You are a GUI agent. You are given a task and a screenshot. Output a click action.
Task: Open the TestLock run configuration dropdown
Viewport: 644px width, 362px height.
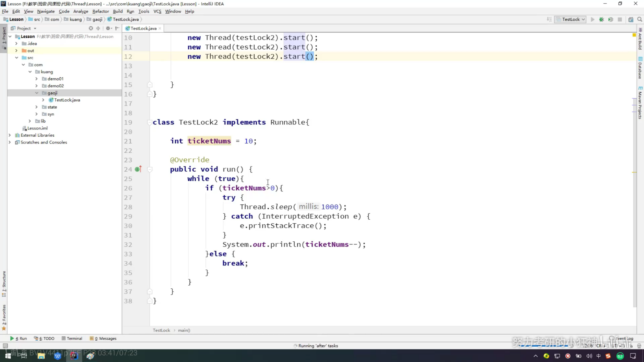pyautogui.click(x=570, y=19)
